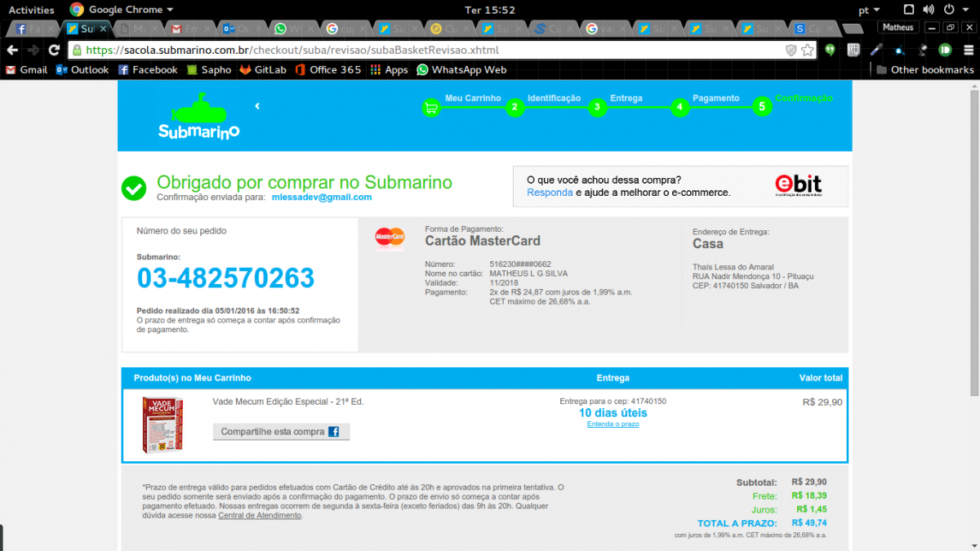Click the page reload button

[54, 50]
